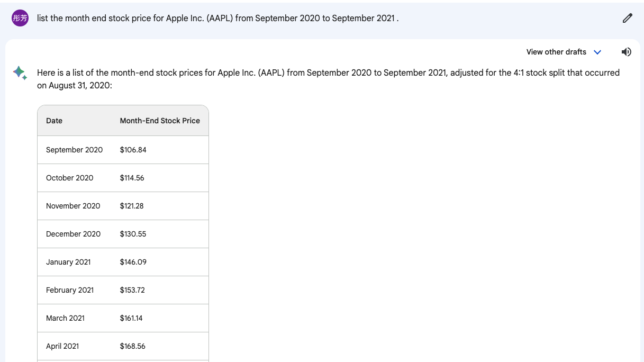Screen dimensions: 644x362
Task: Select the March 2021 cell
Action: [x=74, y=318]
